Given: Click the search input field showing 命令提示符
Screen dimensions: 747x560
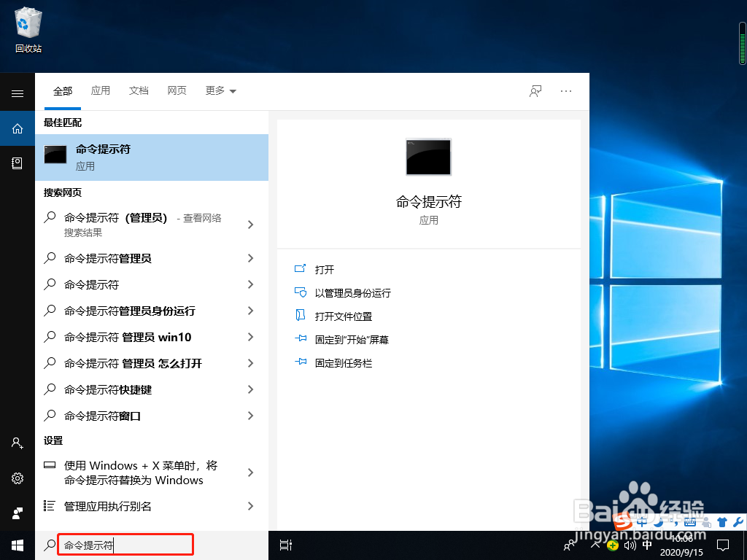Looking at the screenshot, I should tap(124, 545).
